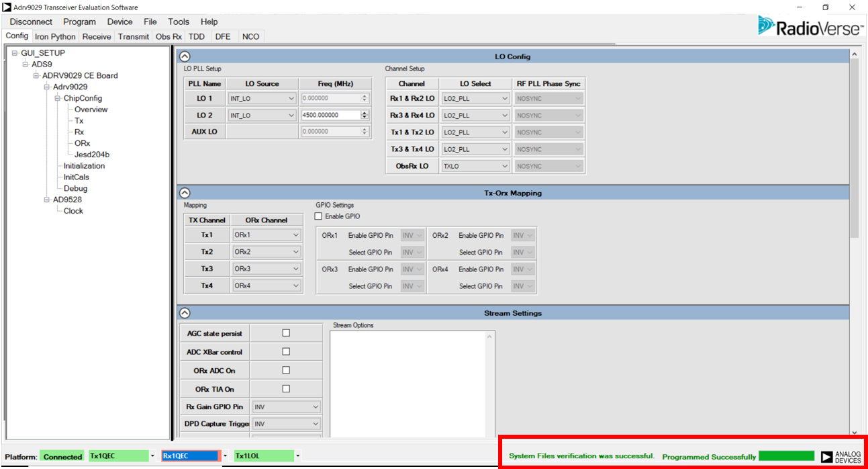Screen dimensions: 868x469
Task: Select the Clock tree node
Action: point(73,211)
